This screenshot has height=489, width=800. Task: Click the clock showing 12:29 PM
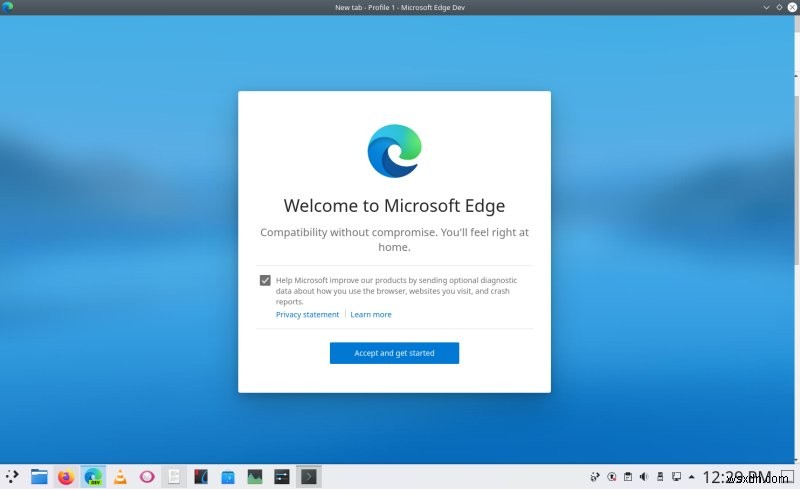[737, 477]
